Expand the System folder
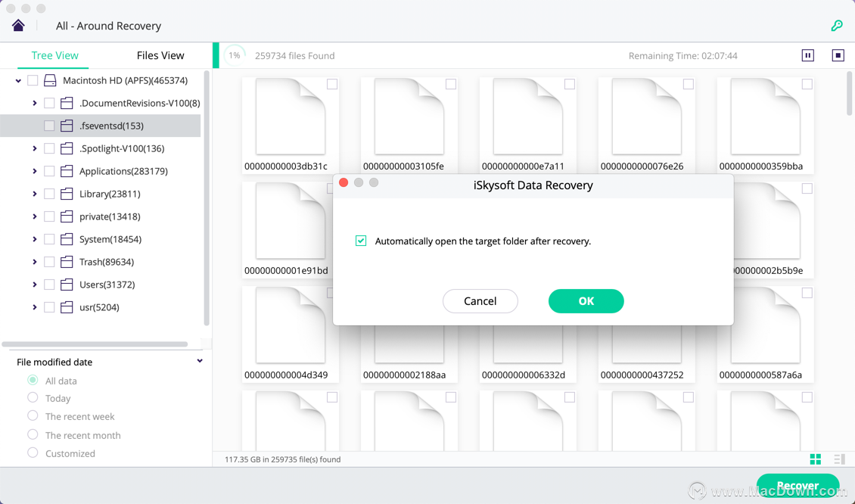855x504 pixels. pos(34,239)
